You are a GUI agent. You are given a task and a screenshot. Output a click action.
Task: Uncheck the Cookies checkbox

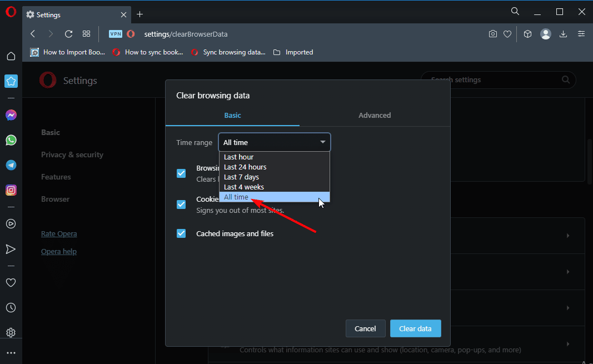181,205
